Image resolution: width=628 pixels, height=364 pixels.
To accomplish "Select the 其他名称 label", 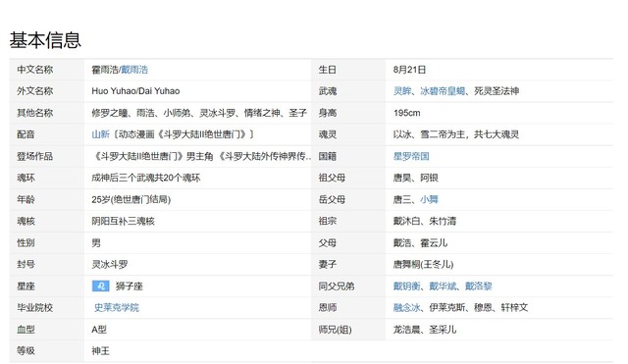I will click(35, 113).
